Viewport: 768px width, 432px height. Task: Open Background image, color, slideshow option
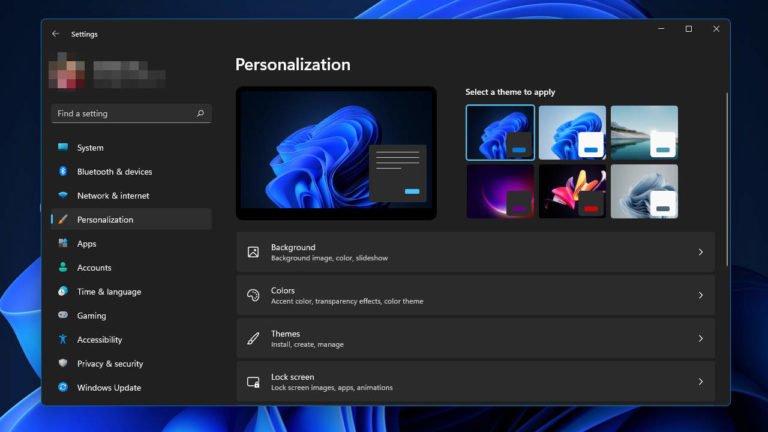pos(476,252)
